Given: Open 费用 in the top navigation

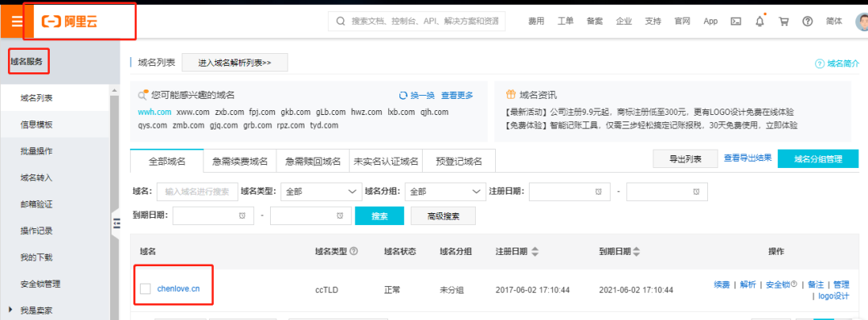Looking at the screenshot, I should [x=536, y=22].
